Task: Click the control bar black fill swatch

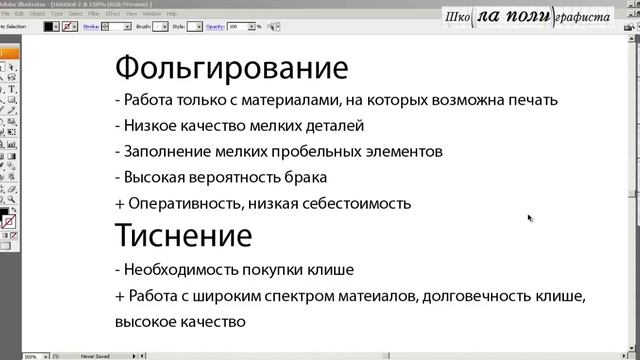Action: pyautogui.click(x=48, y=27)
